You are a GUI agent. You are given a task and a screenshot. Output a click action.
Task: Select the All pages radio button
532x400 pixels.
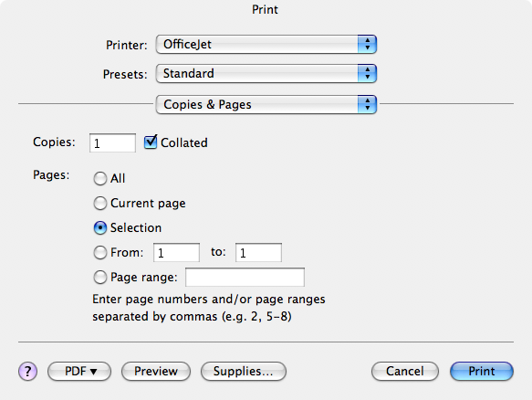[x=100, y=178]
